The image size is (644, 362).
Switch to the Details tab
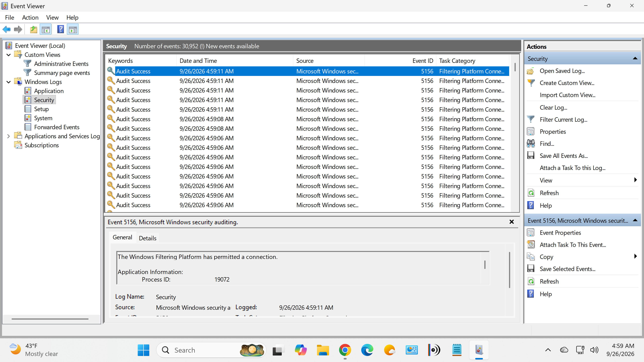[x=148, y=238]
